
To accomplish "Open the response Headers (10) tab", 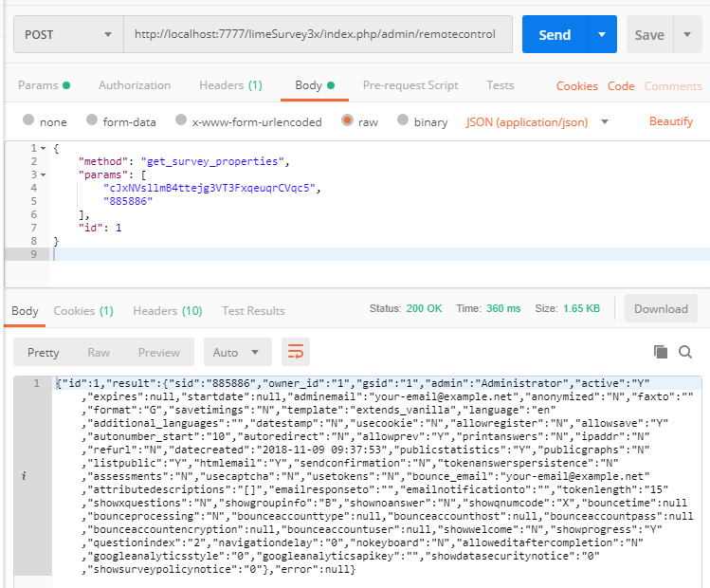I will point(168,311).
